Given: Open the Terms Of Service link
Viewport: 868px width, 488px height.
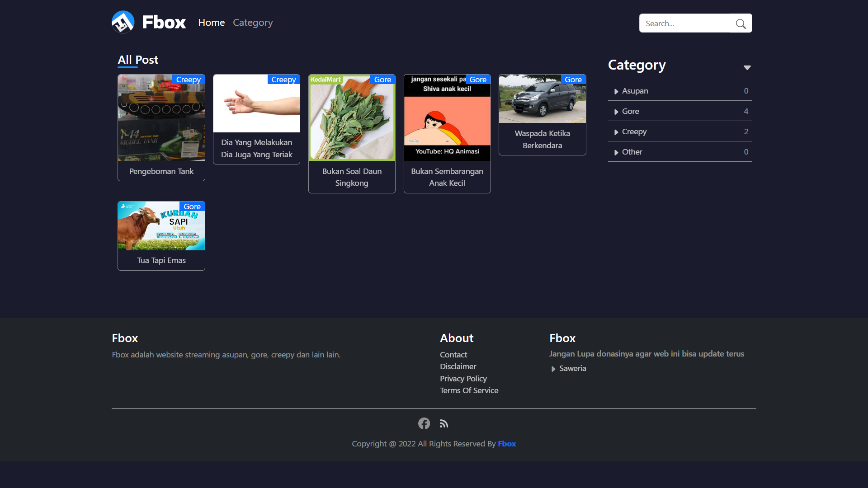Looking at the screenshot, I should 469,390.
